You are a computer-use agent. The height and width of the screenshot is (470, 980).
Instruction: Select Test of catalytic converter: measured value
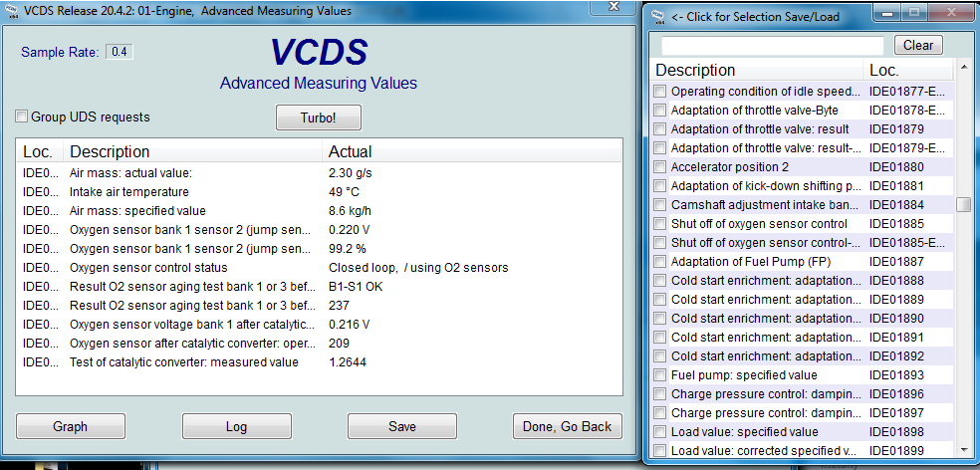click(x=319, y=361)
